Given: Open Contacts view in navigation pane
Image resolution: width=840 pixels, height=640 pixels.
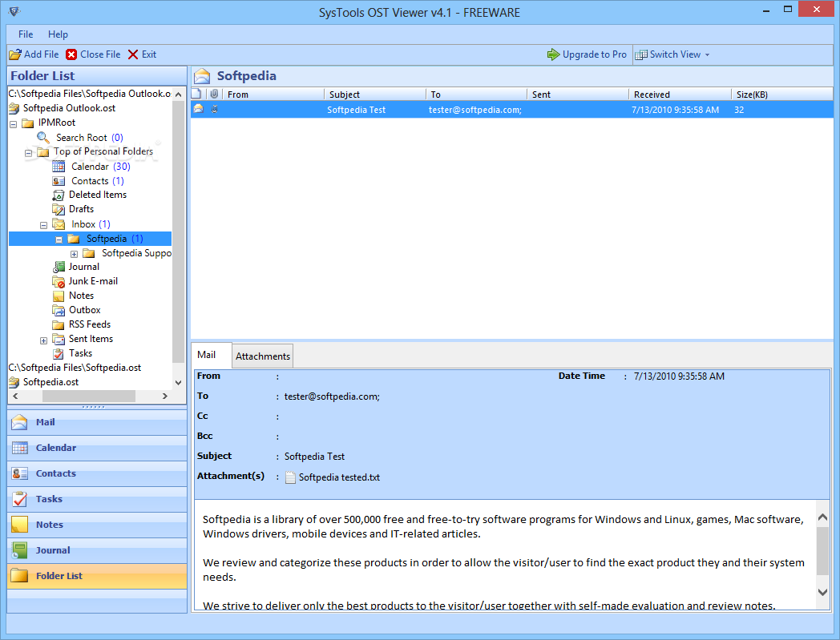Looking at the screenshot, I should (x=97, y=473).
